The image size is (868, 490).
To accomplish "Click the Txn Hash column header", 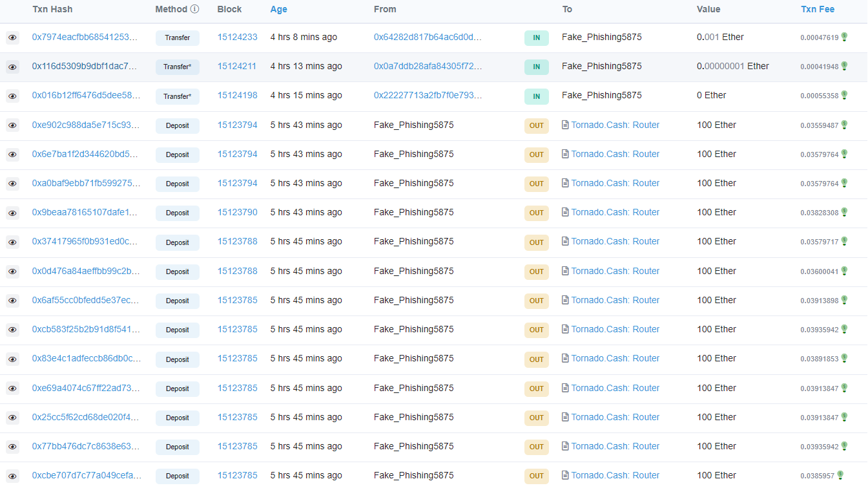I will point(52,9).
